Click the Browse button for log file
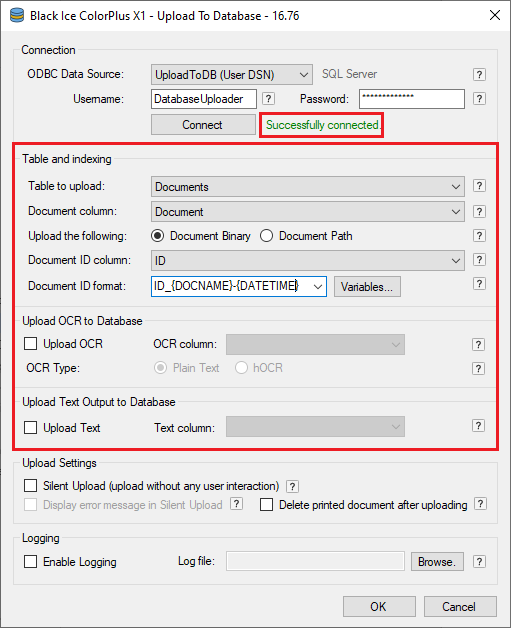This screenshot has height=628, width=511. (437, 562)
